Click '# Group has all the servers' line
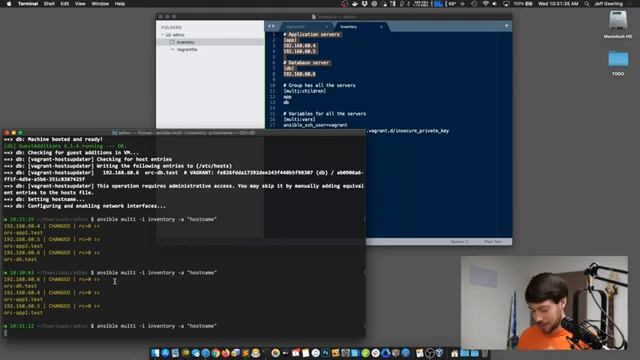Viewport: 640px width, 360px height. [x=319, y=85]
